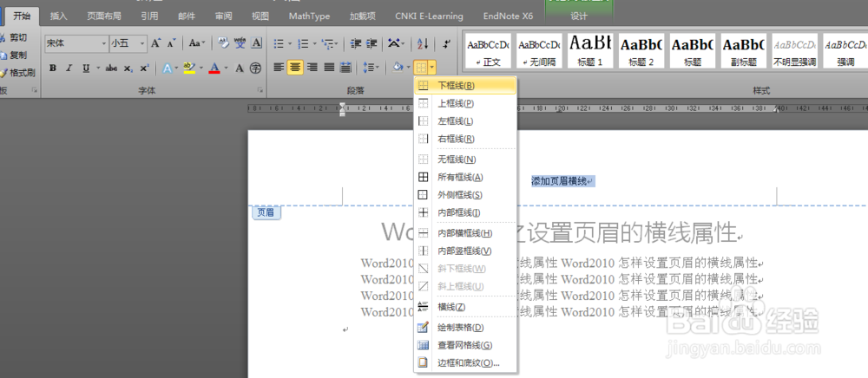Viewport: 868px width, 378px height.
Task: Select 外侧框线 outside borders
Action: click(x=465, y=195)
